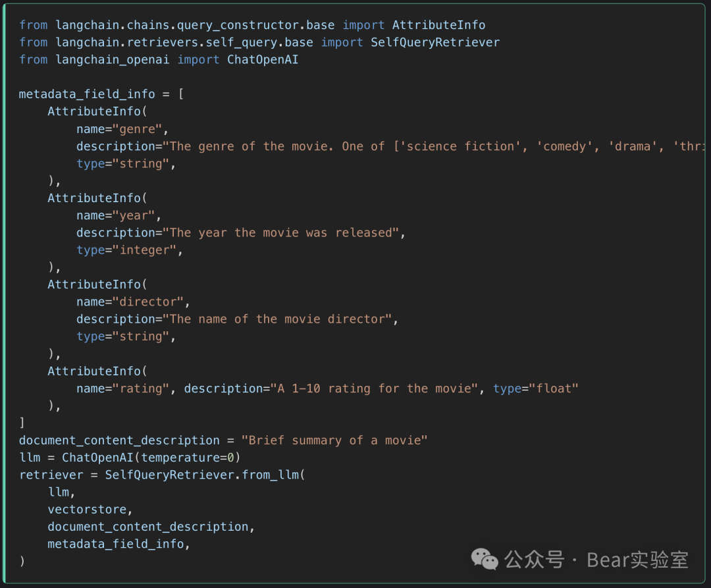Viewport: 711px width, 588px height.
Task: Click SelfQueryRetriever in the import statement
Action: click(435, 42)
